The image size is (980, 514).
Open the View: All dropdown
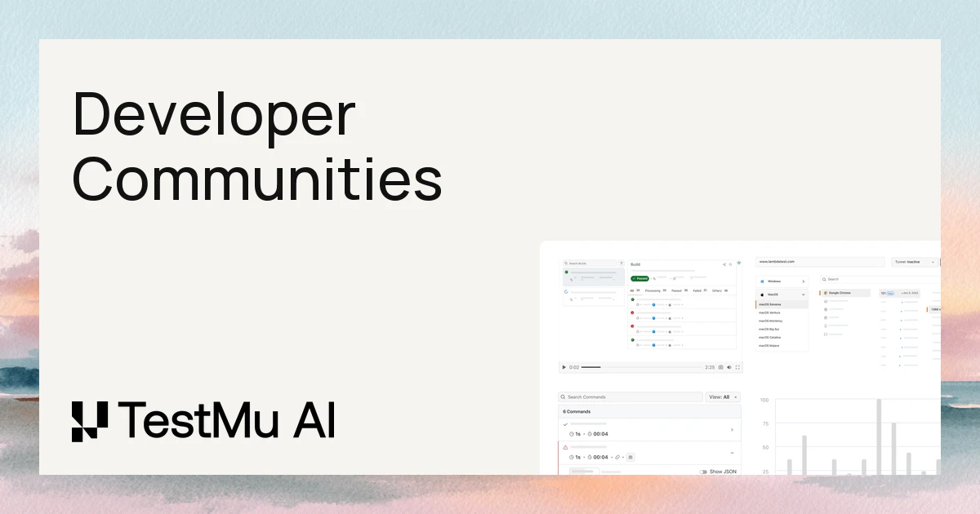click(723, 397)
